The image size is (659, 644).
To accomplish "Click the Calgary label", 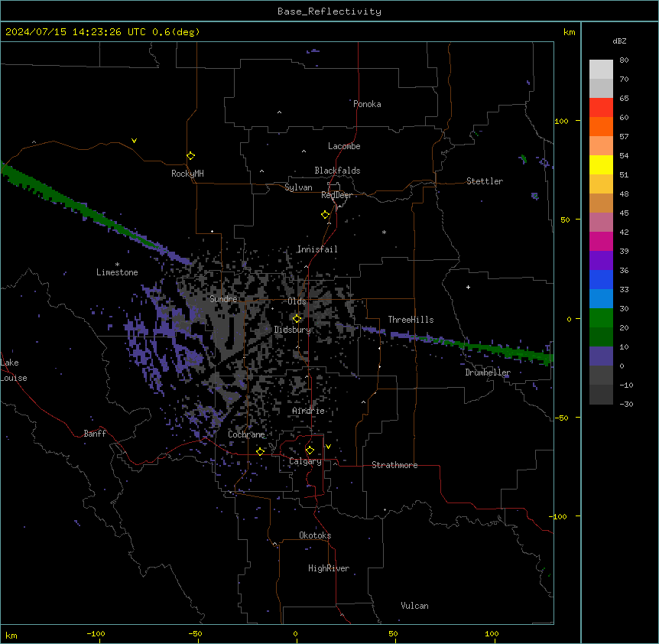I will [x=305, y=461].
